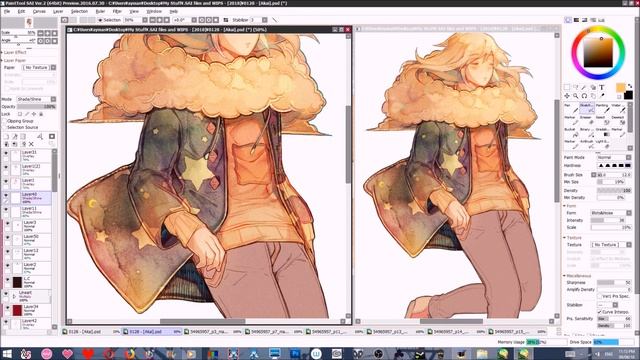This screenshot has width=640, height=360.
Task: Open the Ruler menu
Action: tap(100, 11)
